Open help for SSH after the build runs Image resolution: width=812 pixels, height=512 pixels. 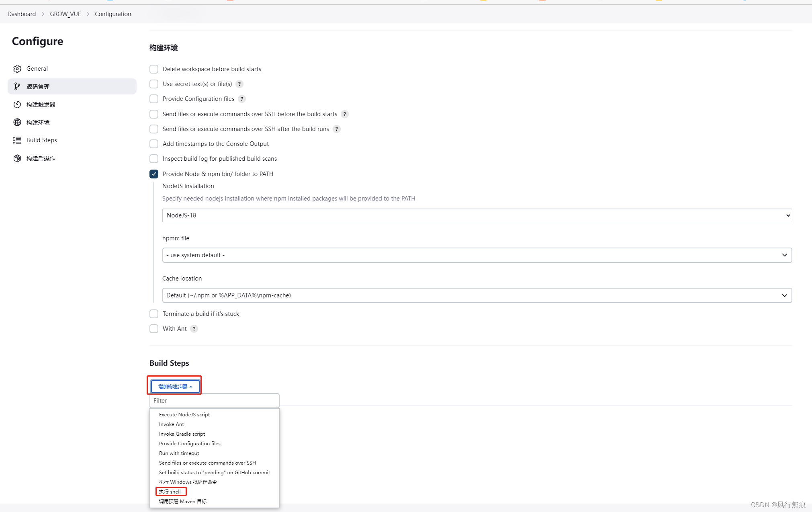[337, 129]
